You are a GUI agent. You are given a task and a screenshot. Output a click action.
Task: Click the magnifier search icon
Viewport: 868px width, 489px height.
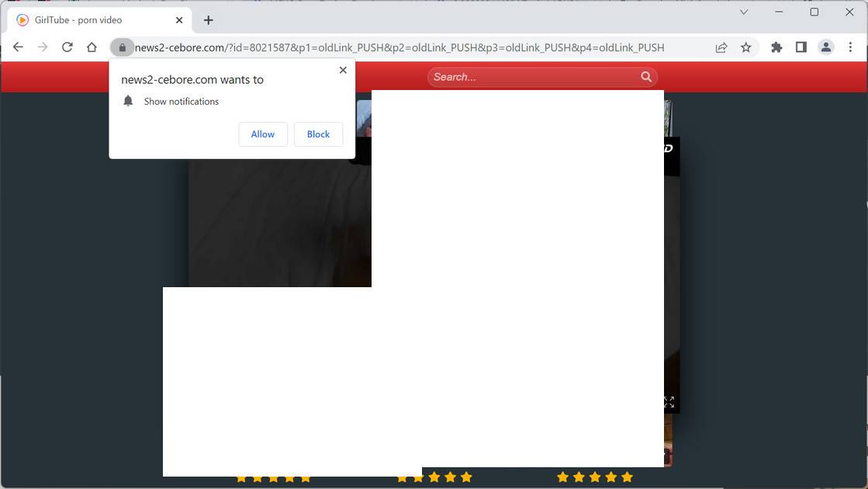[646, 77]
